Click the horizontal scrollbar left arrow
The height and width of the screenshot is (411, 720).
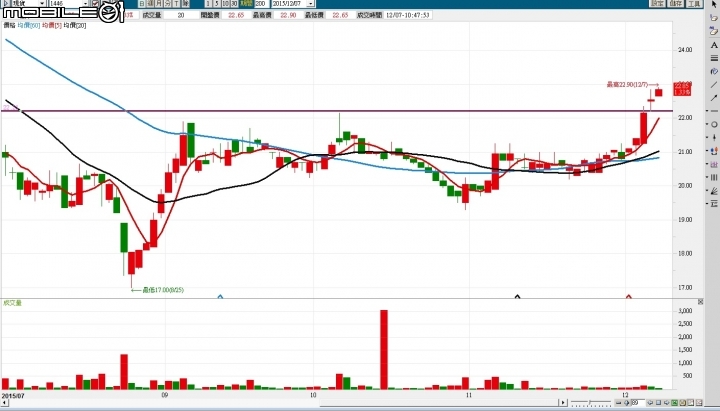[x=4, y=403]
